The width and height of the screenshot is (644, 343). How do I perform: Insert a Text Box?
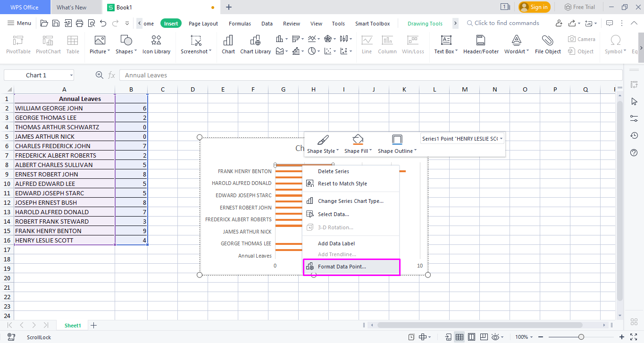coord(443,44)
